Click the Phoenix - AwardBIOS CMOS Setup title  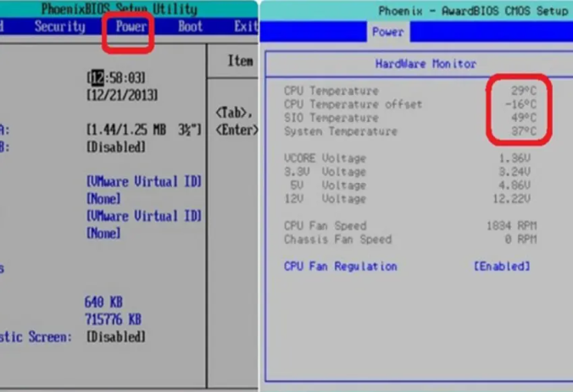tap(473, 11)
